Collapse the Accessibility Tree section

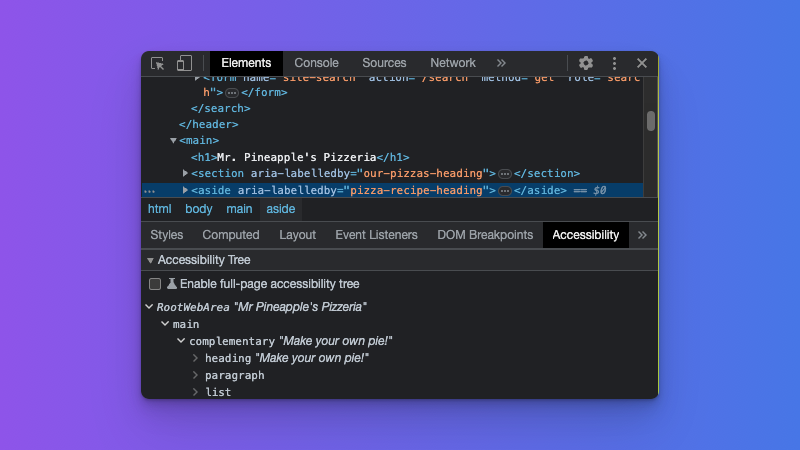151,260
